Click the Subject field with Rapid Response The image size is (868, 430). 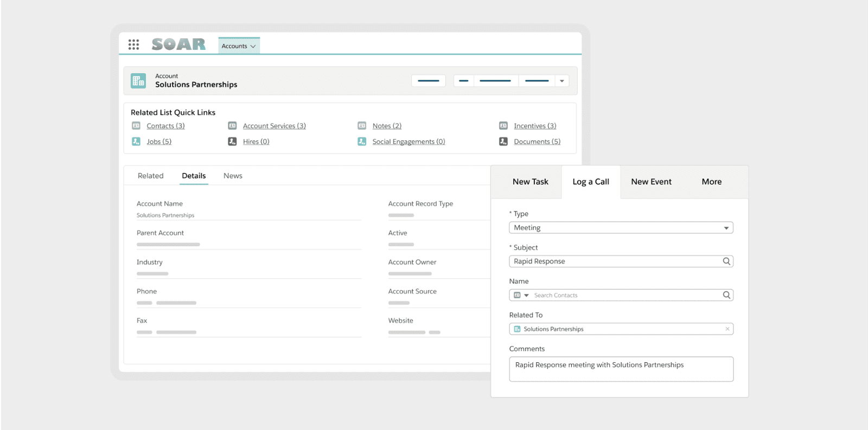click(x=621, y=261)
